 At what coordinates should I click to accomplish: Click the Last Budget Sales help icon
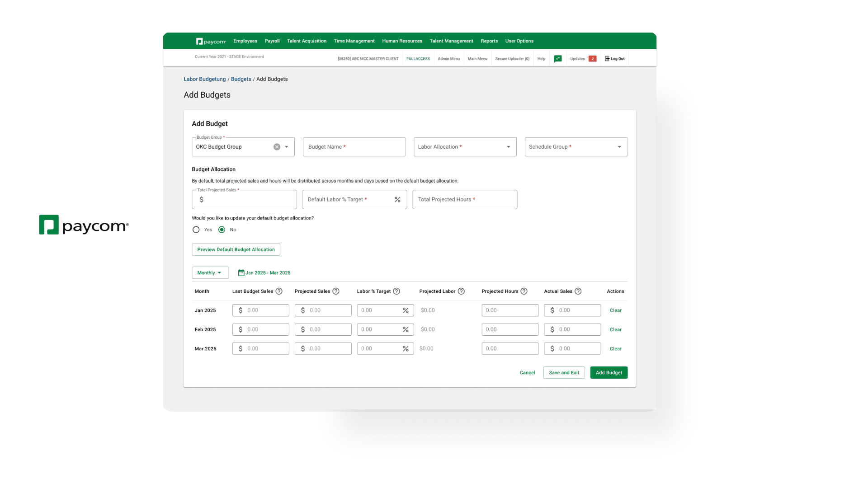click(279, 291)
